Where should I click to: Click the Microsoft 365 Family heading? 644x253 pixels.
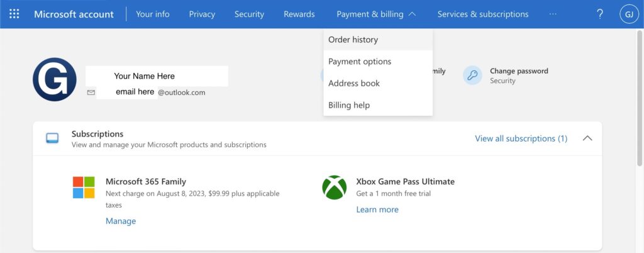pyautogui.click(x=146, y=181)
